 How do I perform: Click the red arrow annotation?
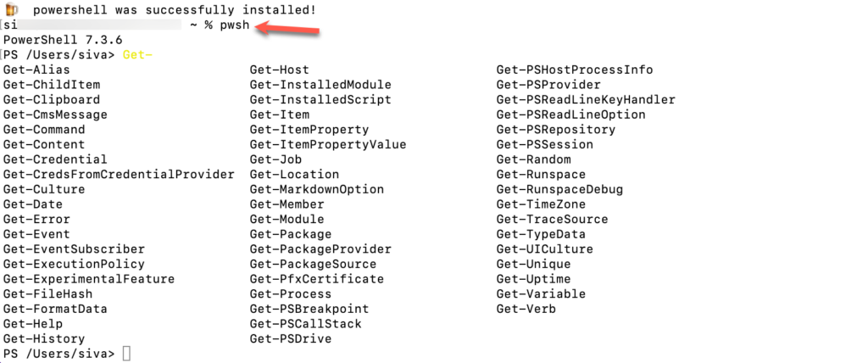pyautogui.click(x=288, y=30)
